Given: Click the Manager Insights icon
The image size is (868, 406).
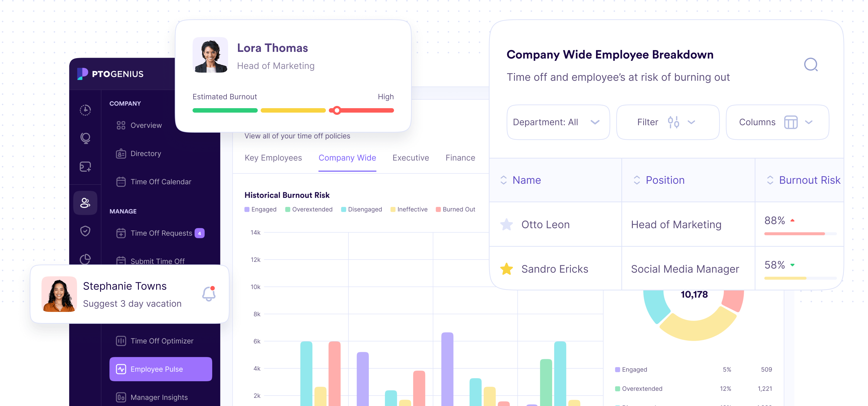Looking at the screenshot, I should 121,397.
